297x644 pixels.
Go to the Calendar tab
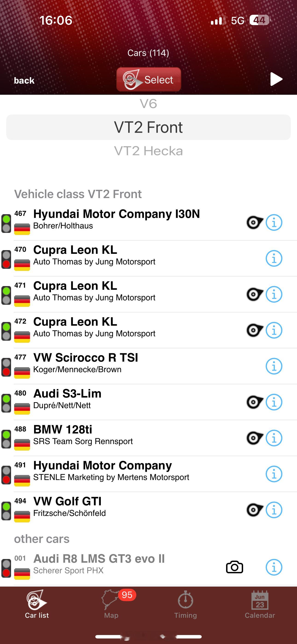click(260, 604)
